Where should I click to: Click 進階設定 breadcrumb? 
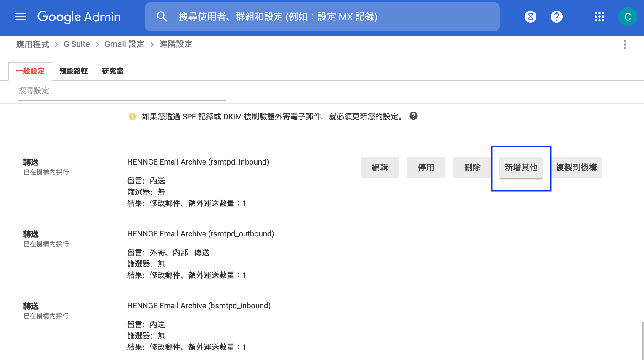176,44
